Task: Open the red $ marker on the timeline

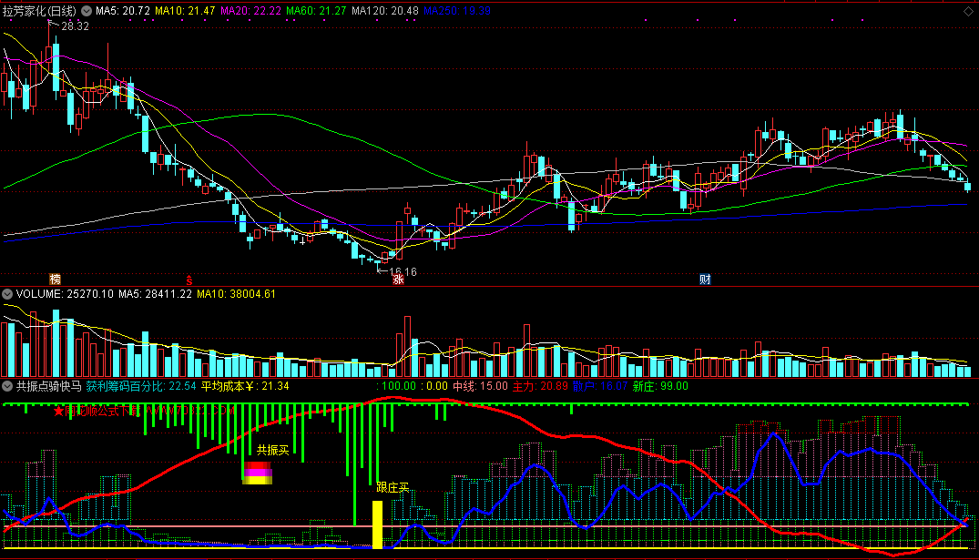Action: coord(189,280)
